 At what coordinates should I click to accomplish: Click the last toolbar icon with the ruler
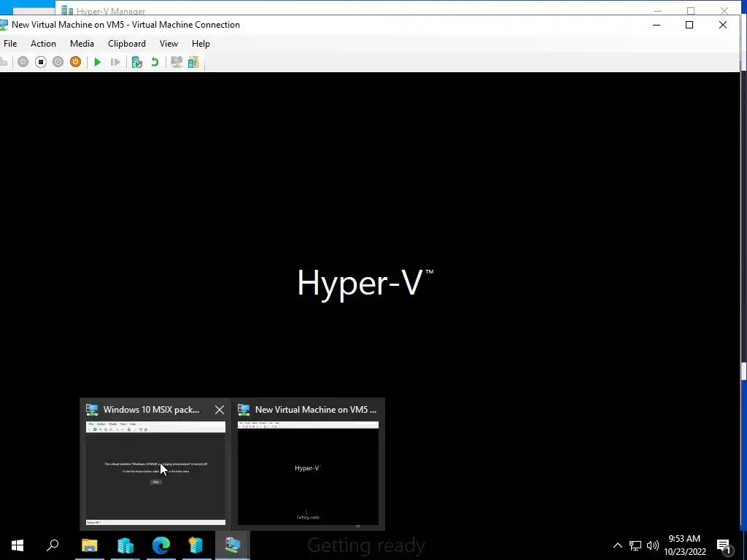click(193, 62)
